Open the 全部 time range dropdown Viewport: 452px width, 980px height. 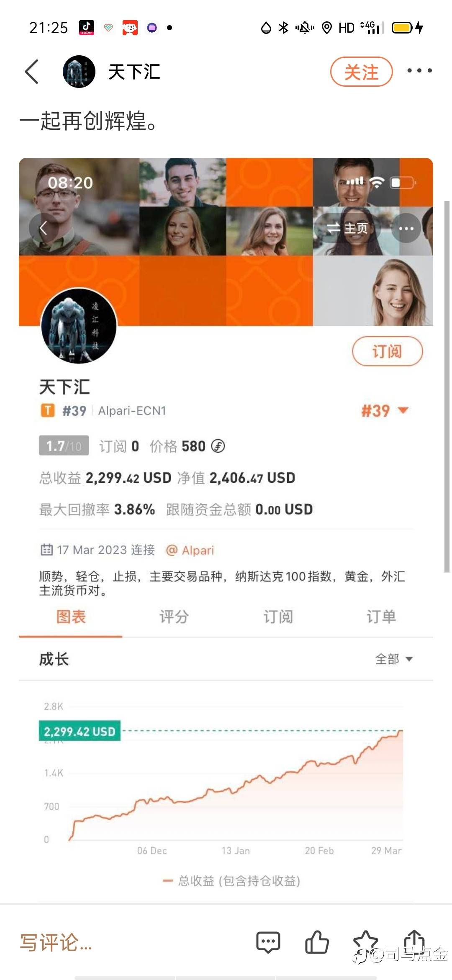(394, 659)
